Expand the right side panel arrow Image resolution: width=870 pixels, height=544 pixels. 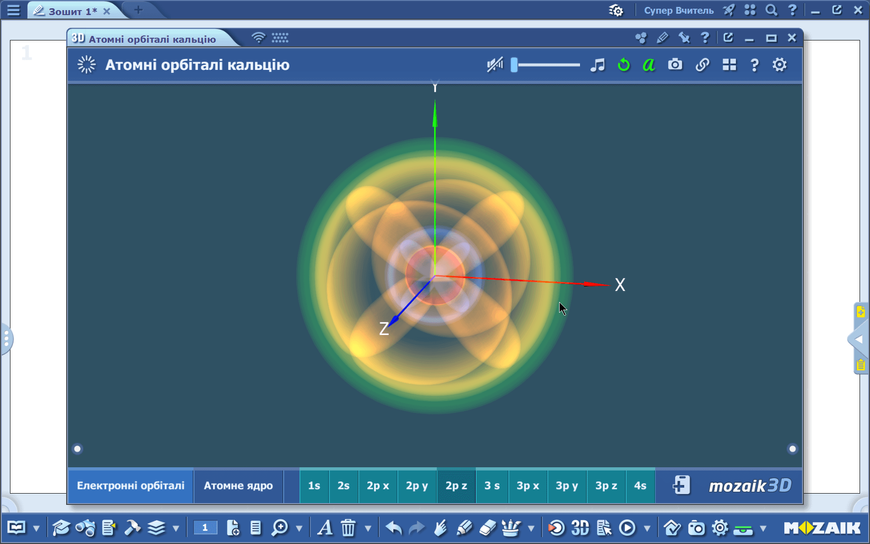858,339
